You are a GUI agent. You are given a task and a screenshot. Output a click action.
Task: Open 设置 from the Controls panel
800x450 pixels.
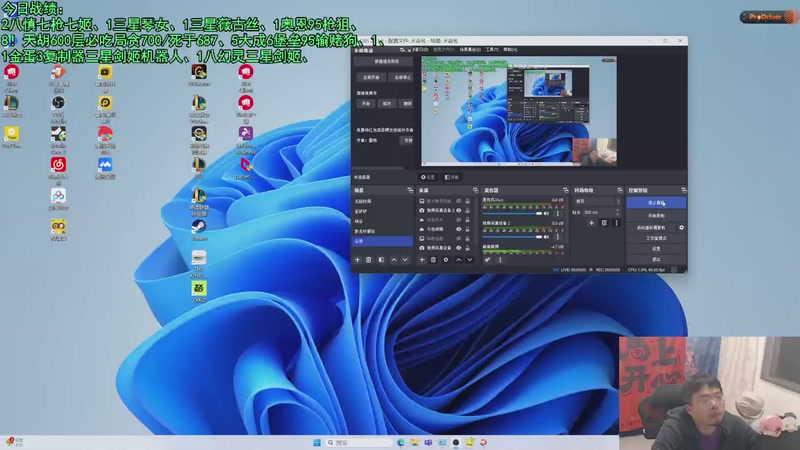coord(656,249)
